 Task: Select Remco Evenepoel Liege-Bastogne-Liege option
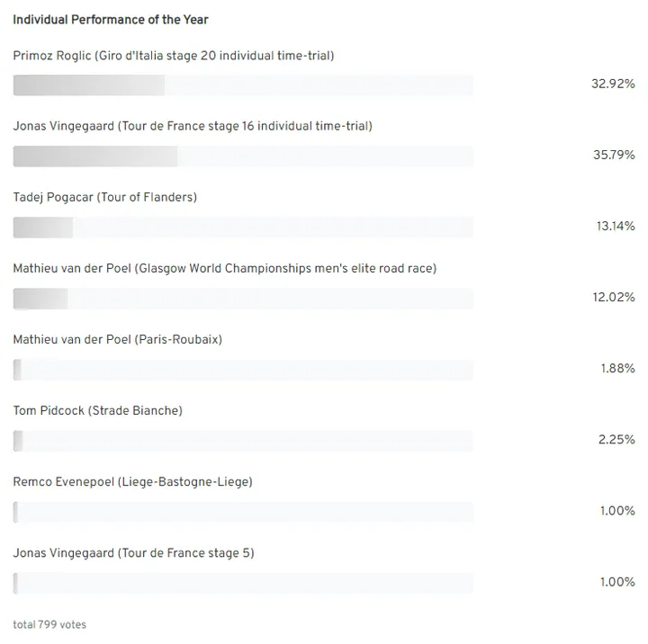pyautogui.click(x=133, y=481)
